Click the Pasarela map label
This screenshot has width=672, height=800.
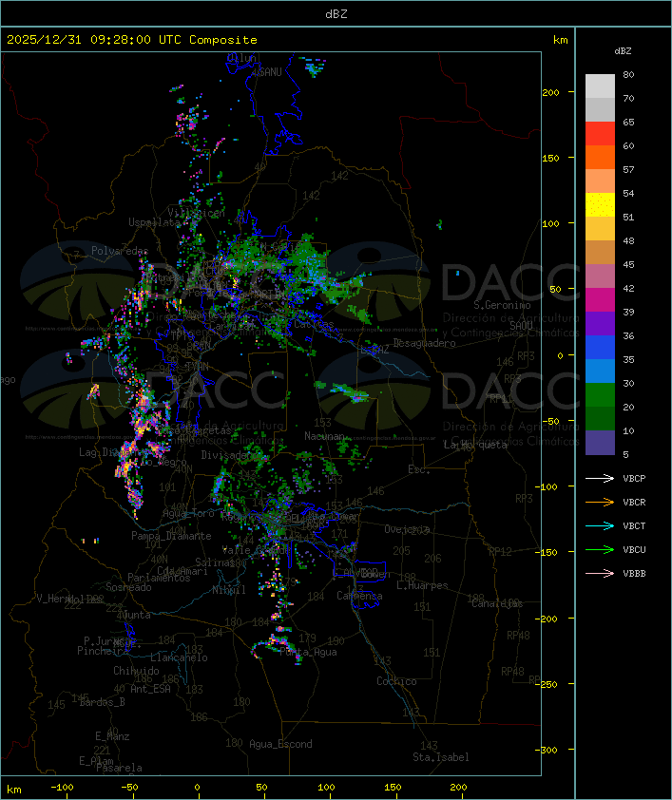point(119,768)
